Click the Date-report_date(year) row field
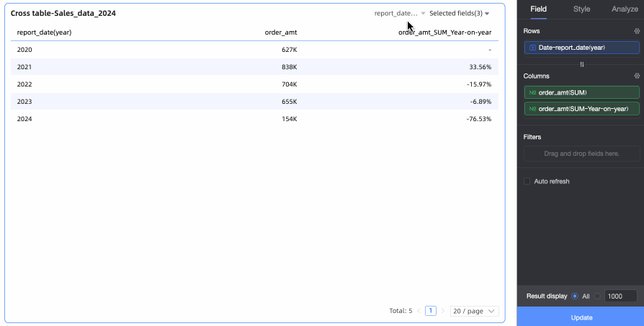 click(581, 48)
